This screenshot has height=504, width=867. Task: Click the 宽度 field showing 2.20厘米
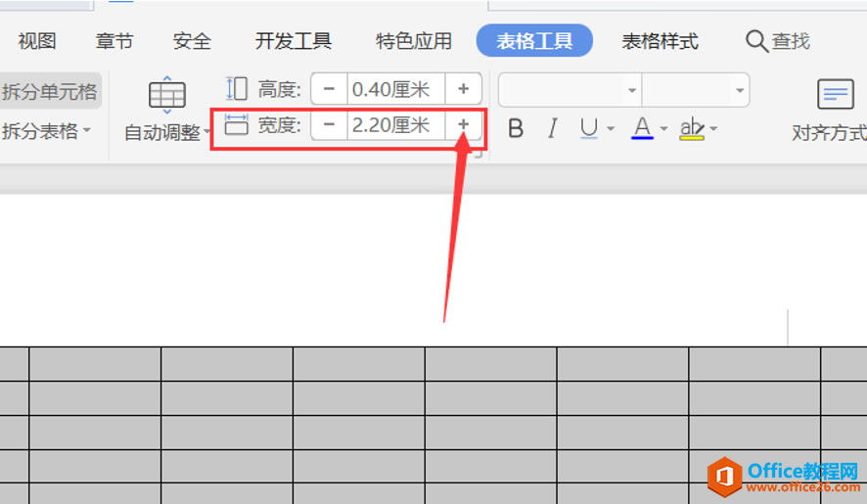pos(396,124)
